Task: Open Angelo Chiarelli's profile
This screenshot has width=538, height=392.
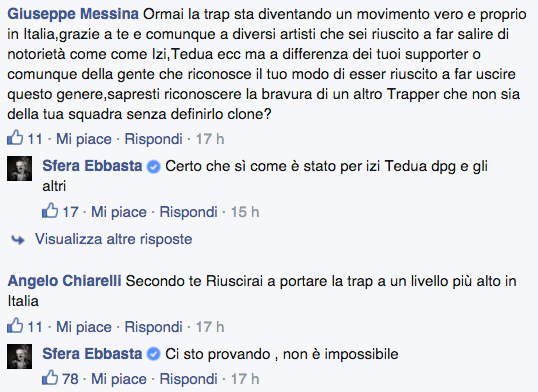Action: 65,281
